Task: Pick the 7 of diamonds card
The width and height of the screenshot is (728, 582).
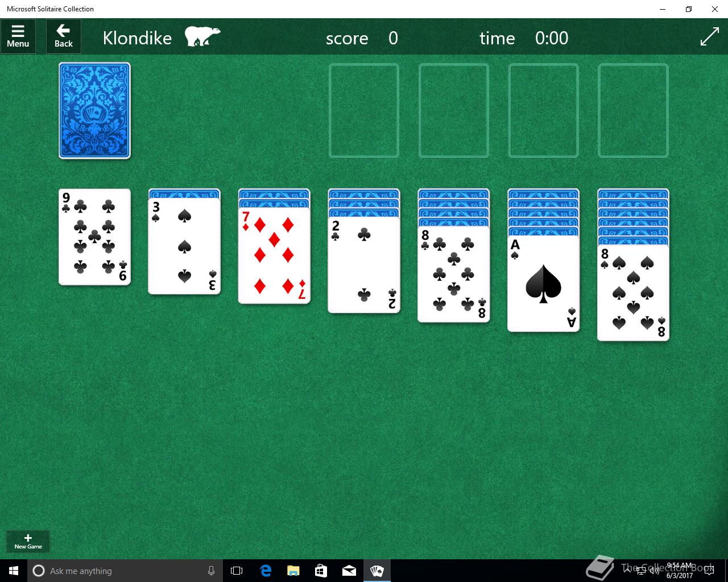Action: point(274,256)
